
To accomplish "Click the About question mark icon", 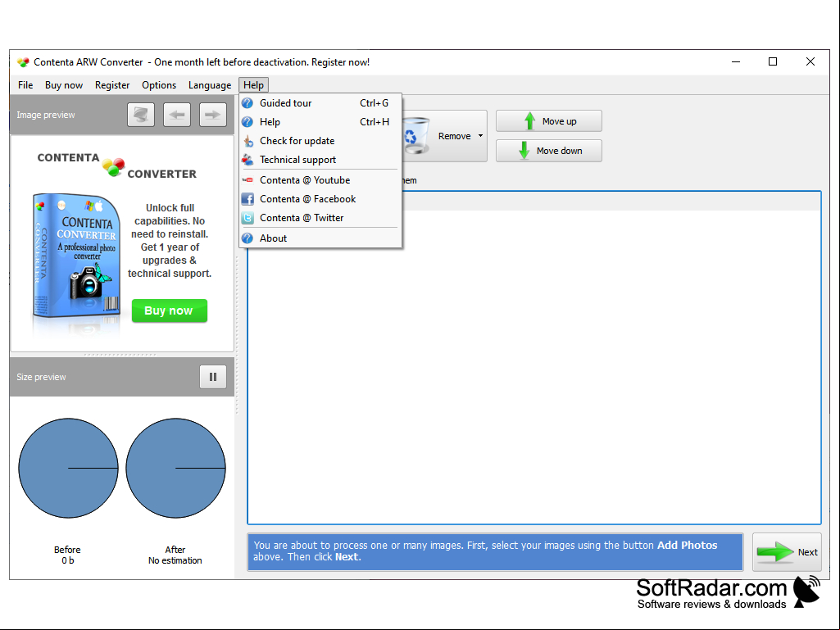I will click(247, 238).
